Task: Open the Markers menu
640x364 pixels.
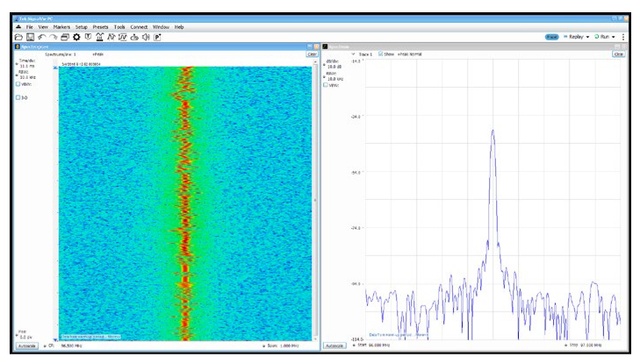Action: [61, 27]
